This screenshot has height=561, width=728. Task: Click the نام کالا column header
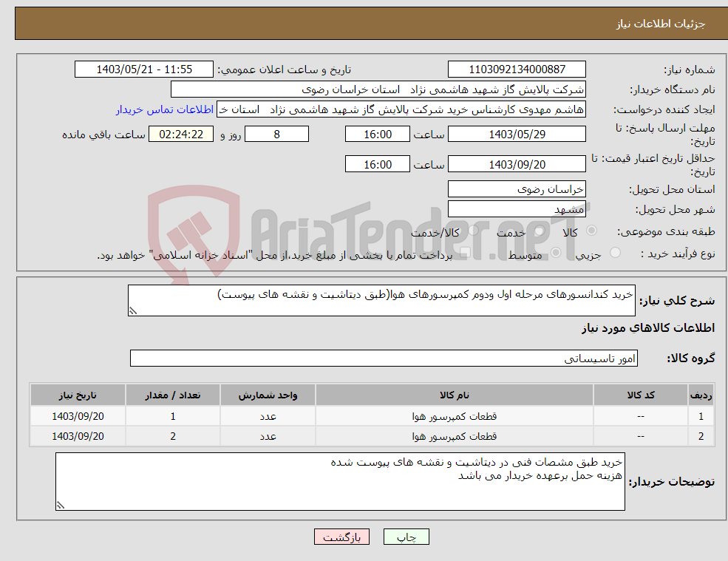coord(455,395)
